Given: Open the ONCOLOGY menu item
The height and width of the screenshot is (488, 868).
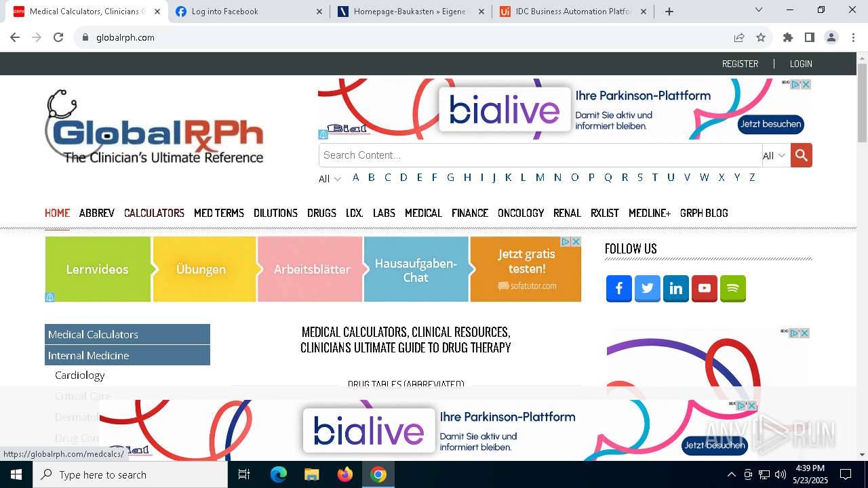Looking at the screenshot, I should click(521, 213).
